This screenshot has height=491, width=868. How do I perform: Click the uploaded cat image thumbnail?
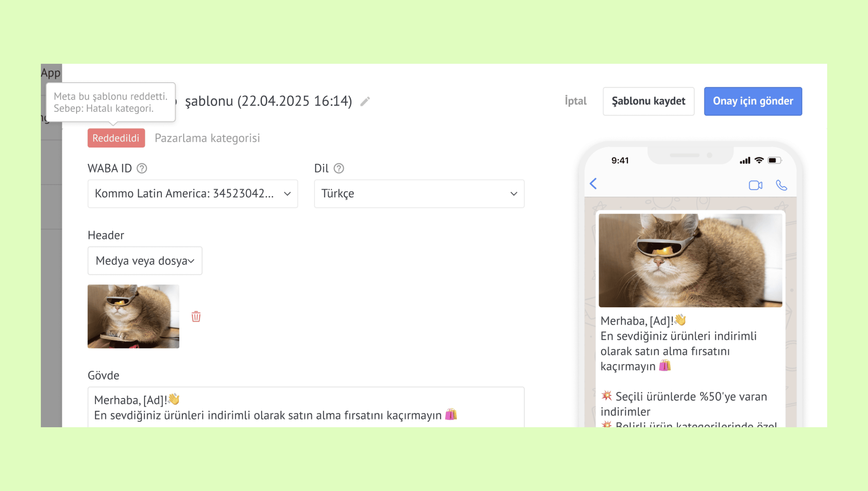click(x=133, y=316)
